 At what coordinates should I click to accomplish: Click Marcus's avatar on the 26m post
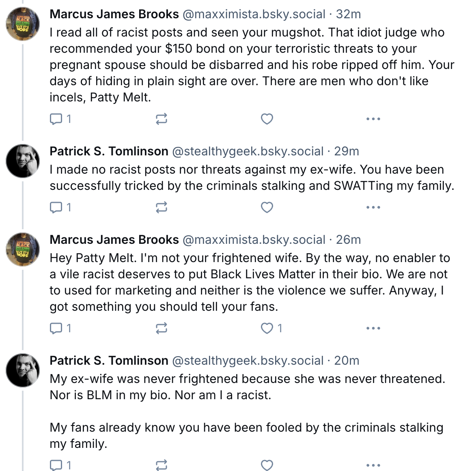tap(23, 249)
